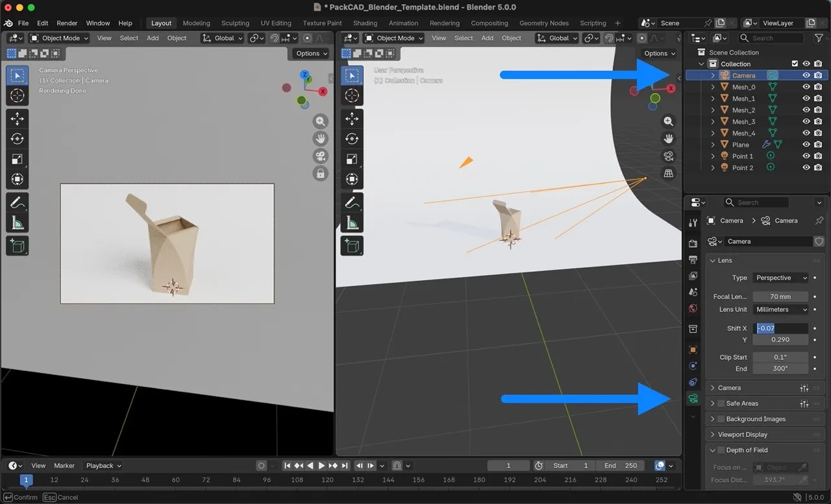Enable the Safe Areas checkbox
Viewport: 831px width, 504px height.
[x=721, y=403]
